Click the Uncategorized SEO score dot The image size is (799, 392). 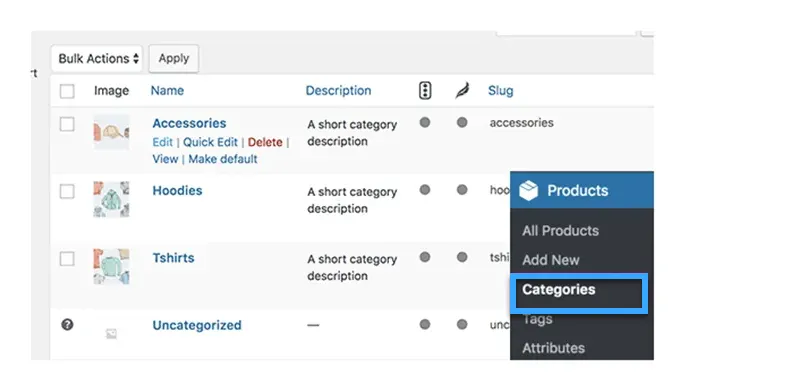point(425,324)
